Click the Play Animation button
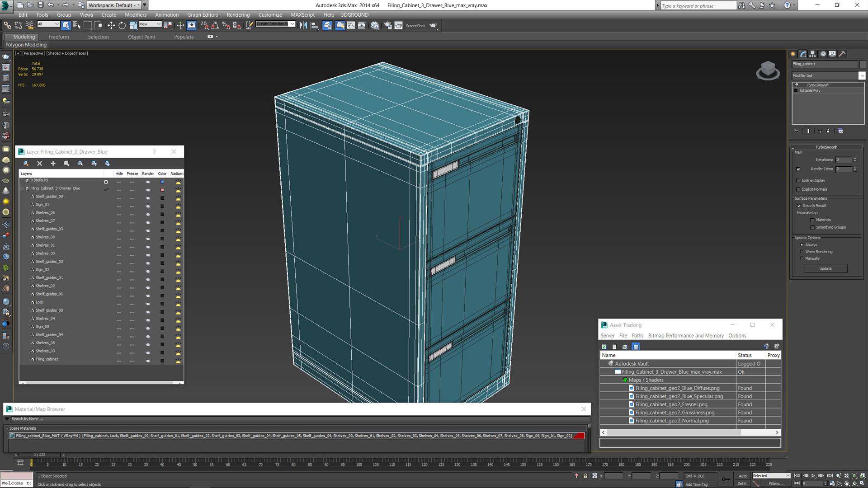The height and width of the screenshot is (488, 868). tap(813, 476)
